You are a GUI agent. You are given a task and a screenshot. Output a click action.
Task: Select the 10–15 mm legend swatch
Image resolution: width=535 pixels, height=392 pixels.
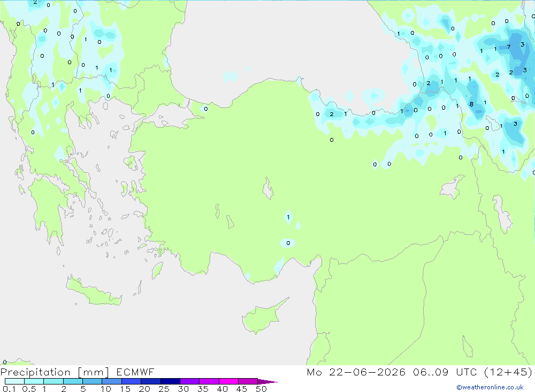pos(112,381)
